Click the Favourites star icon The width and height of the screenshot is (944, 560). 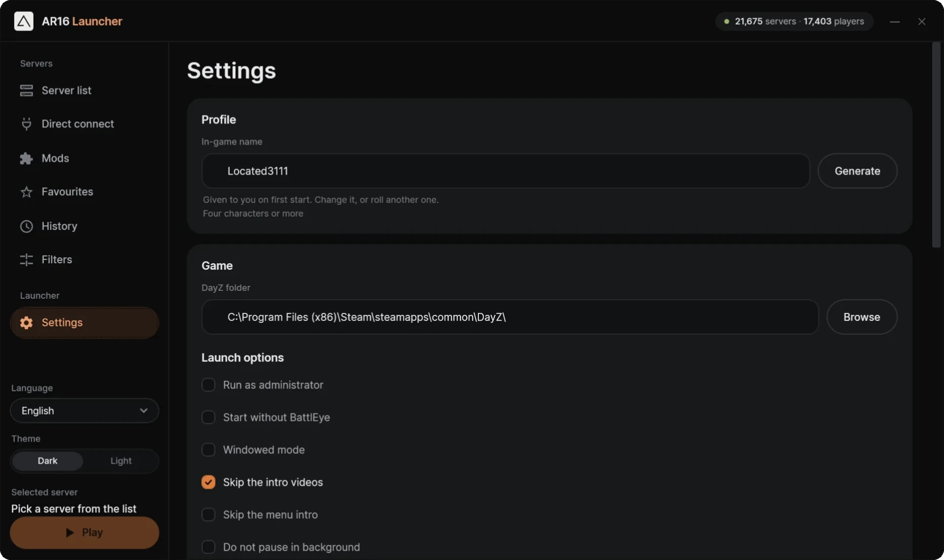pyautogui.click(x=26, y=192)
